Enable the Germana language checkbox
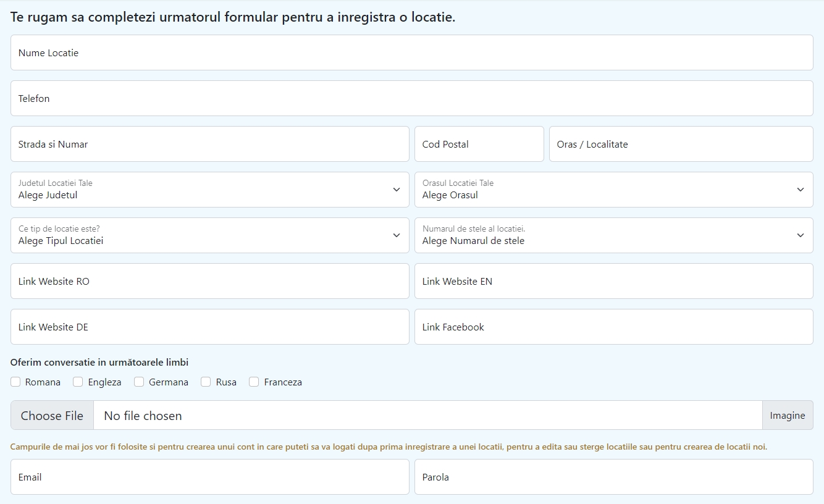 point(138,382)
